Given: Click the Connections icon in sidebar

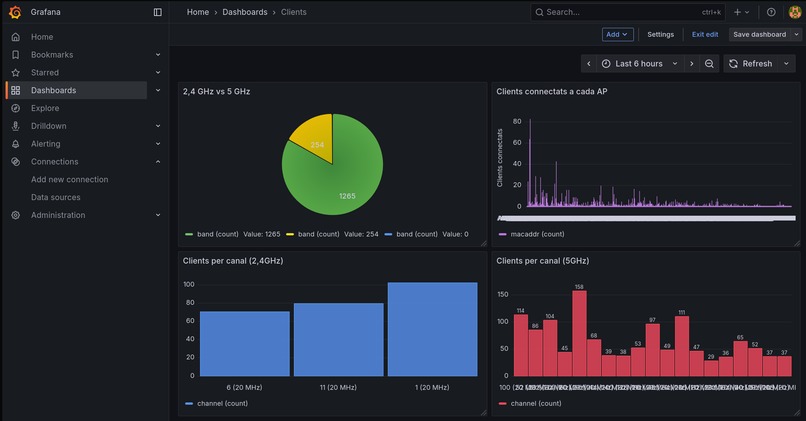Looking at the screenshot, I should [x=16, y=161].
